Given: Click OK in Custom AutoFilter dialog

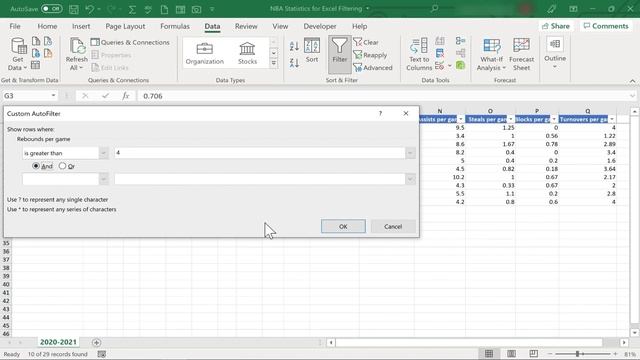Looking at the screenshot, I should (343, 227).
